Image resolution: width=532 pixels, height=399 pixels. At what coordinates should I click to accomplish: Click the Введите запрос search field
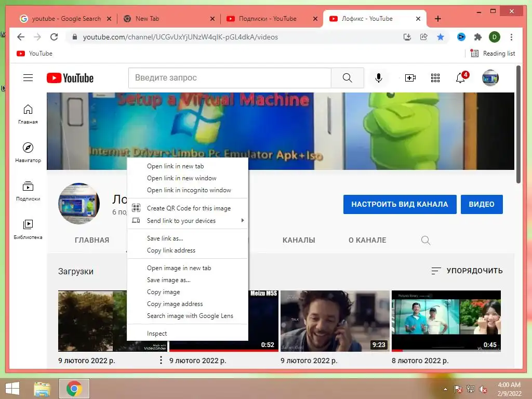pyautogui.click(x=230, y=78)
